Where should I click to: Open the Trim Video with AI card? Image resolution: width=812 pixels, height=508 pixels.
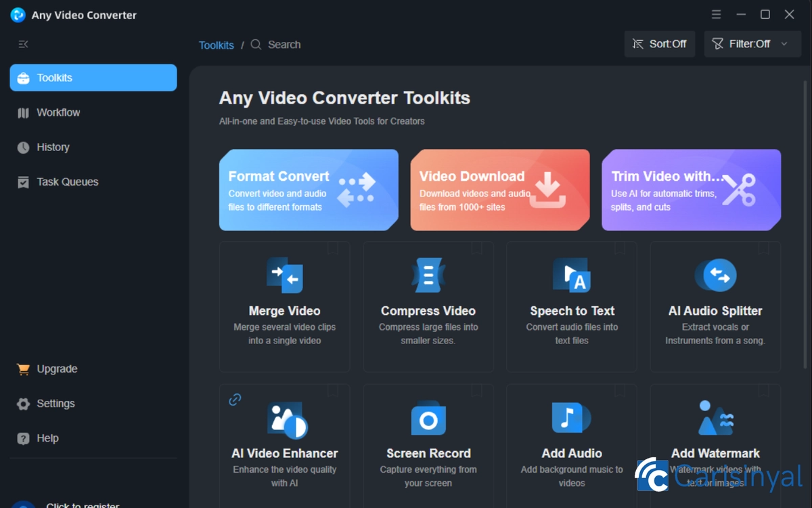pos(692,190)
